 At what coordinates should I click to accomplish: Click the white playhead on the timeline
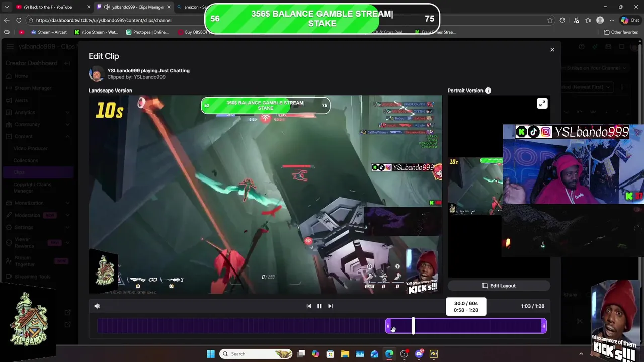click(x=413, y=326)
